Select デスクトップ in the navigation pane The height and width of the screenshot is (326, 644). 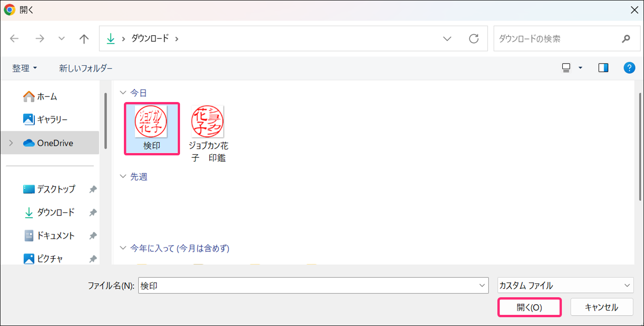tap(56, 189)
